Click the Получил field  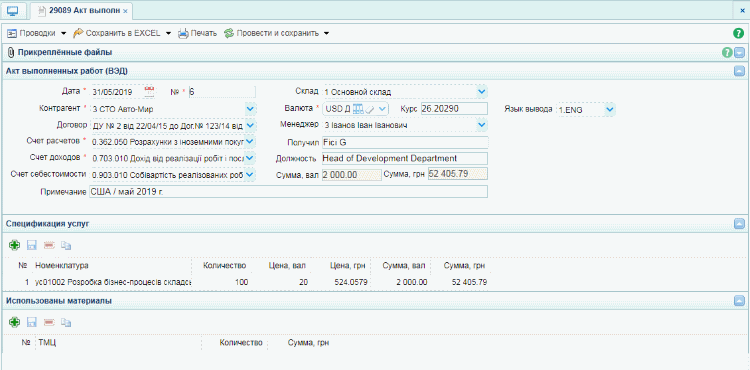(405, 142)
